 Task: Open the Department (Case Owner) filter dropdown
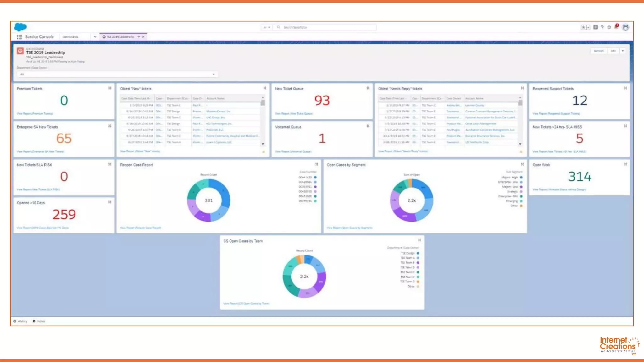(117, 74)
